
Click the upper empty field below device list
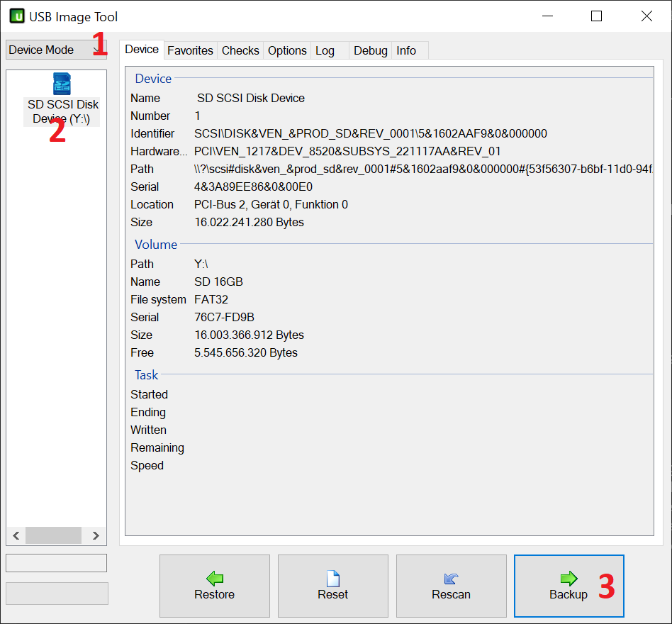(56, 563)
